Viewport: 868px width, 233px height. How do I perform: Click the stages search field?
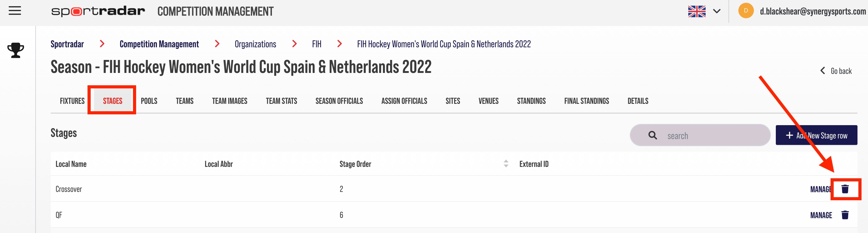click(x=700, y=135)
